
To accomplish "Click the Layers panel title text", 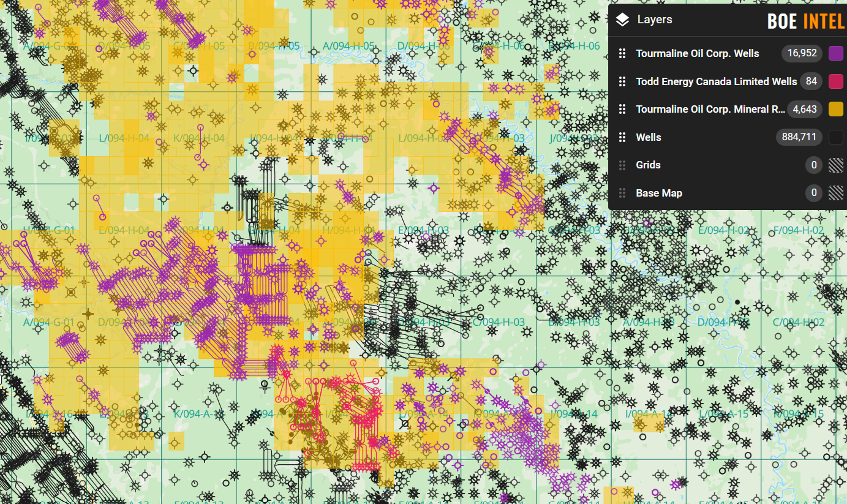I will tap(654, 20).
